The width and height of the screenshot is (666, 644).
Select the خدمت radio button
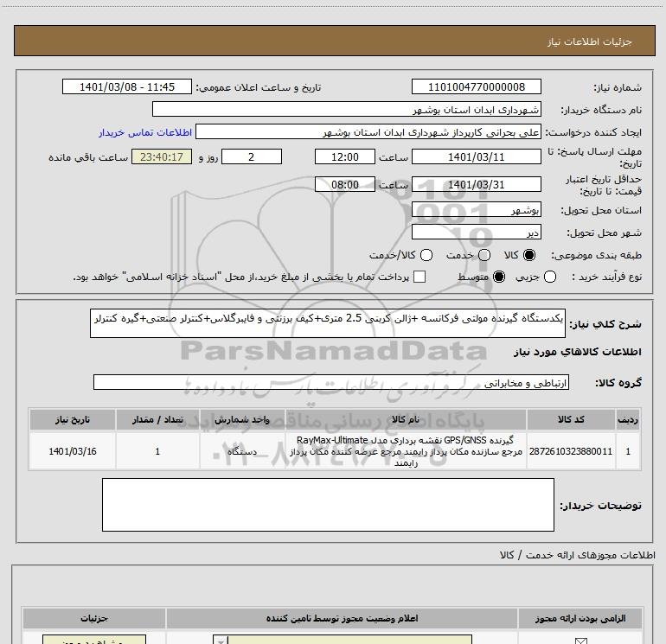[484, 255]
